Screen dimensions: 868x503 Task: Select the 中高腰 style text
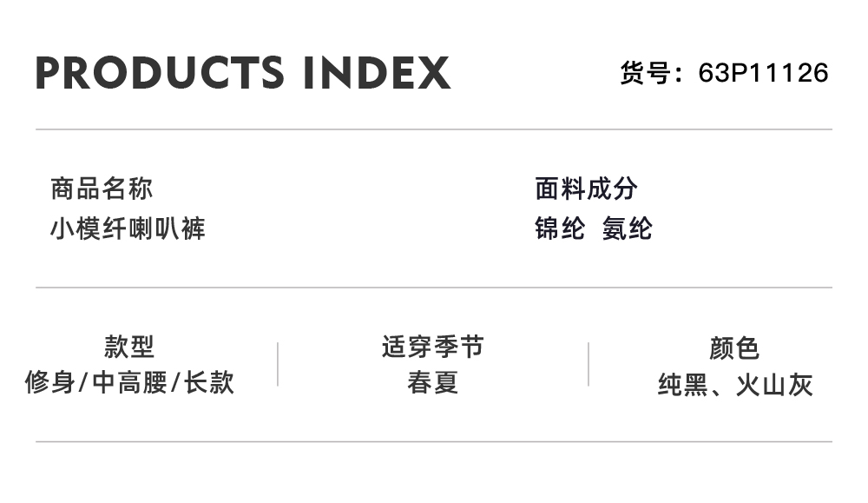129,383
